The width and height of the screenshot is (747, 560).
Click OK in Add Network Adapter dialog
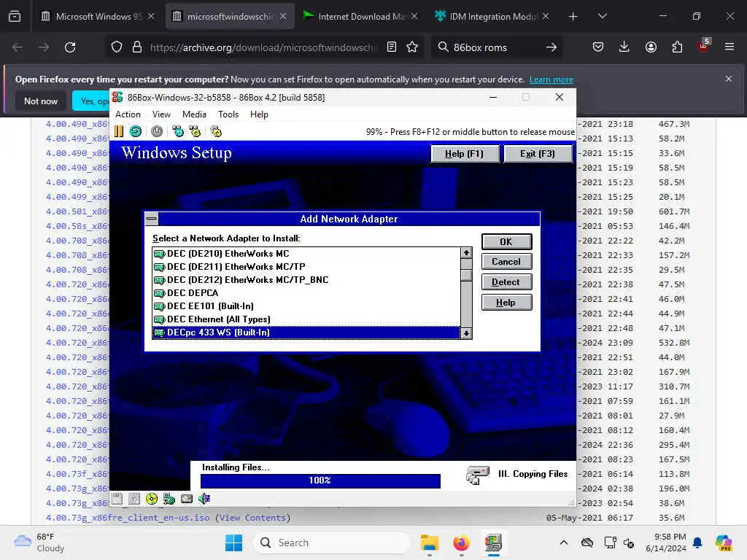coord(506,241)
